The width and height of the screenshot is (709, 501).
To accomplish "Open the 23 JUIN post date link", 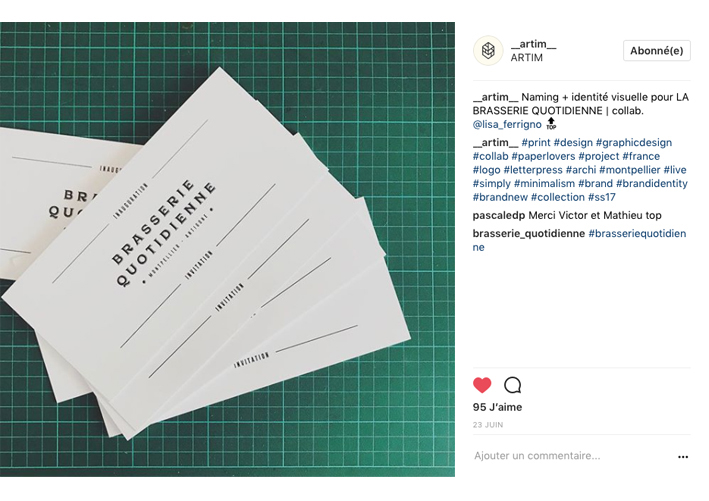I will [x=488, y=425].
